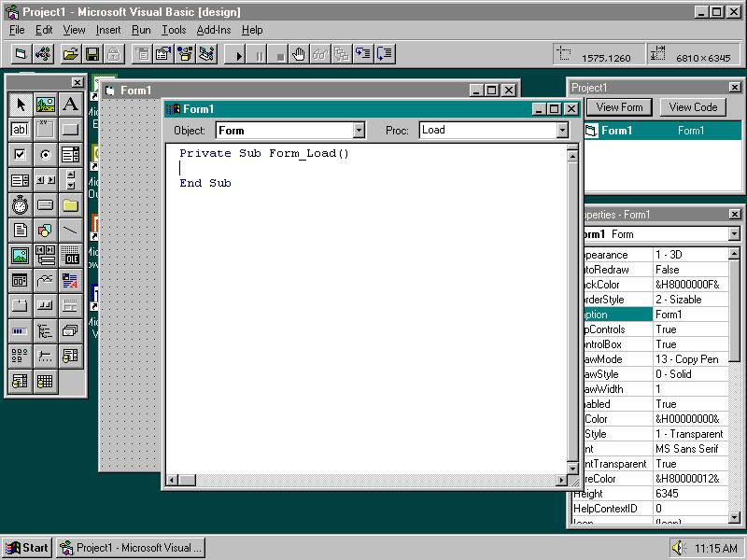The width and height of the screenshot is (747, 560).
Task: Click the BackColor value &H8000000F&
Action: click(x=690, y=285)
